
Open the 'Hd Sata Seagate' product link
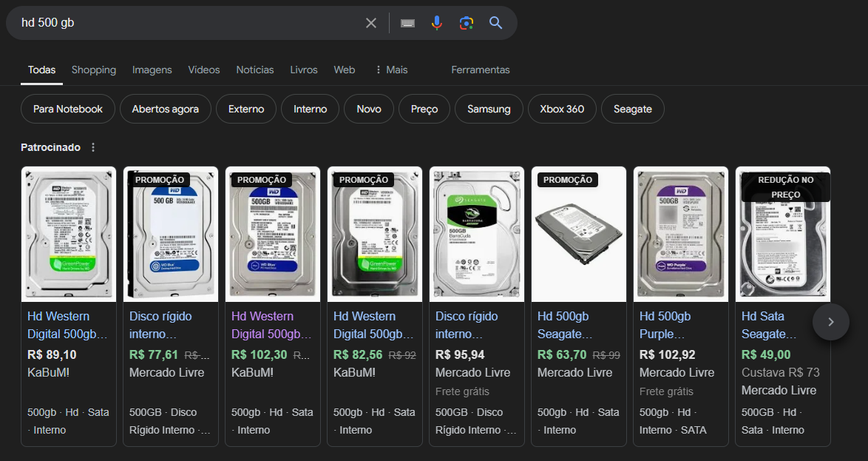pos(769,326)
